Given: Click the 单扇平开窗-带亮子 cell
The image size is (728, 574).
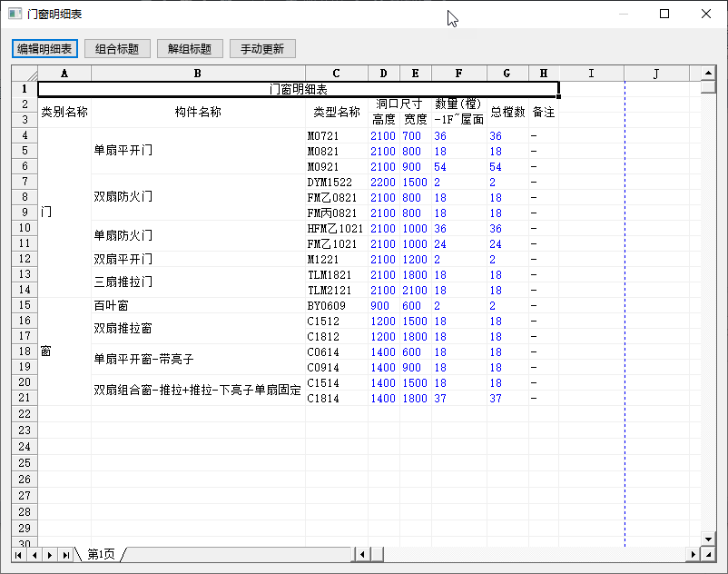Looking at the screenshot, I should pos(198,359).
